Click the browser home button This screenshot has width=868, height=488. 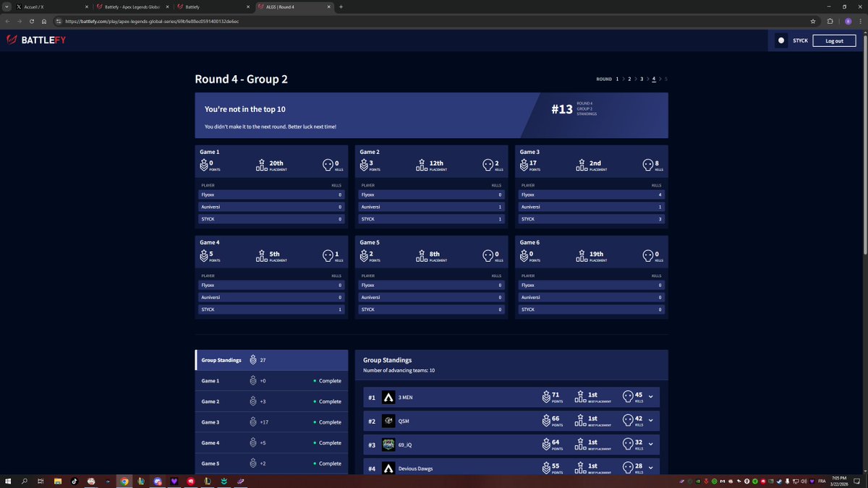click(43, 21)
